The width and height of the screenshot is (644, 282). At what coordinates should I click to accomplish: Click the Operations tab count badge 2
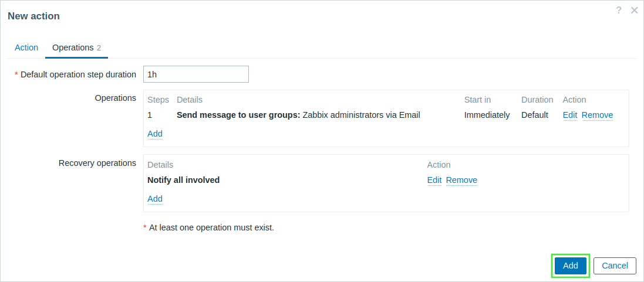[x=99, y=48]
